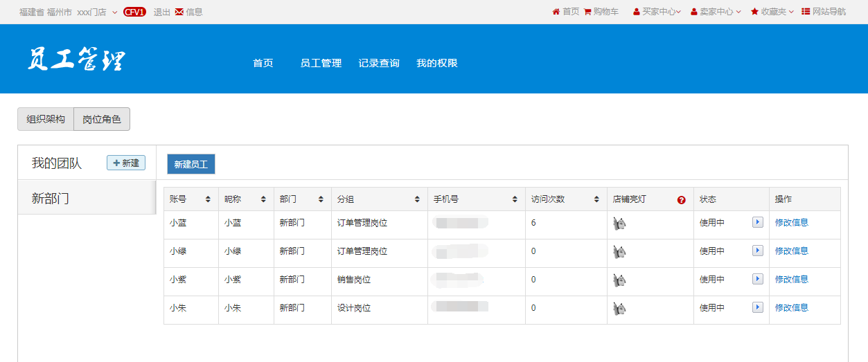The width and height of the screenshot is (868, 362).
Task: Click the 新建 button beside 我的团队
Action: 125,163
